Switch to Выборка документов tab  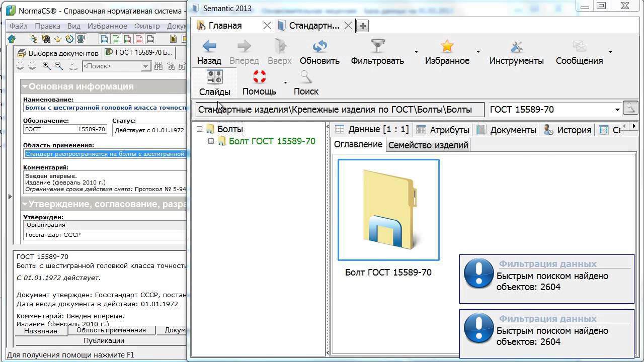(57, 53)
